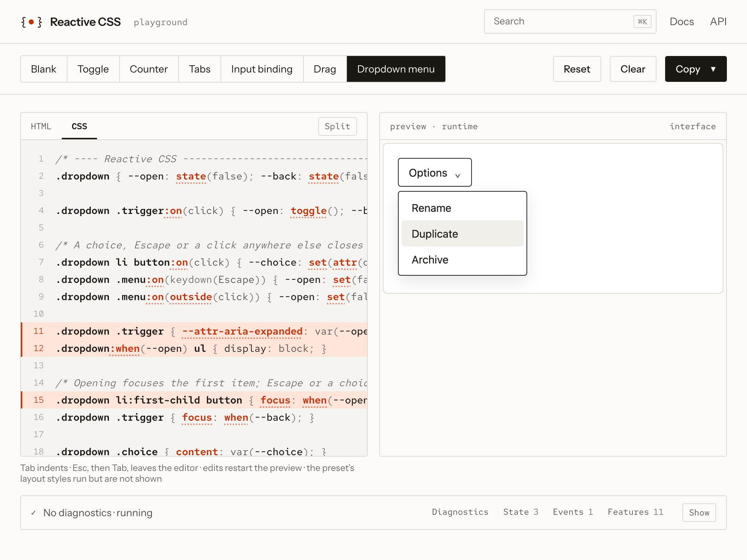This screenshot has height=560, width=747.
Task: Click the 'No diagnostics · running' status text
Action: (x=98, y=513)
